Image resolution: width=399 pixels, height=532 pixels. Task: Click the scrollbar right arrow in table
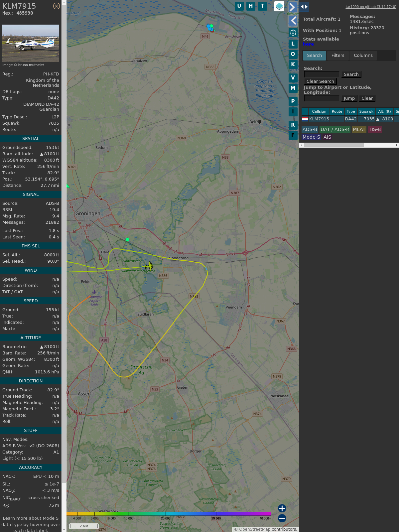tap(396, 145)
